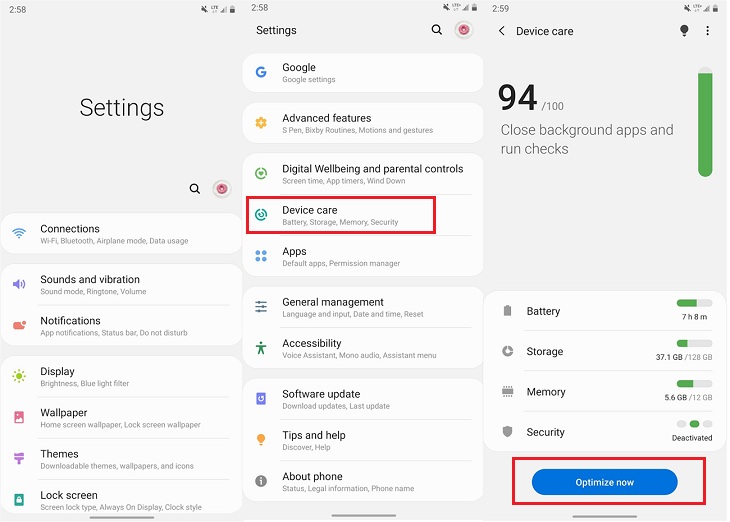
Task: Tap the Apps four-dot icon
Action: coord(261,256)
